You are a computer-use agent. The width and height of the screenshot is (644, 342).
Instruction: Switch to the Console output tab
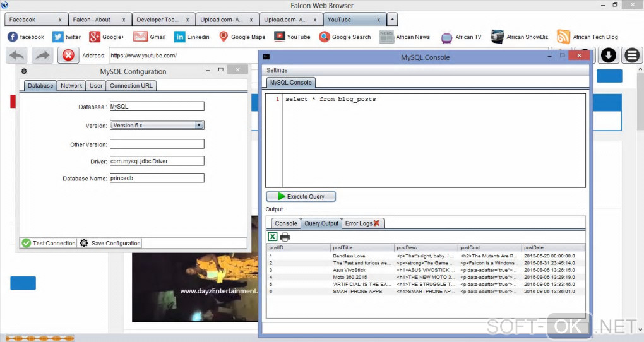click(x=286, y=223)
